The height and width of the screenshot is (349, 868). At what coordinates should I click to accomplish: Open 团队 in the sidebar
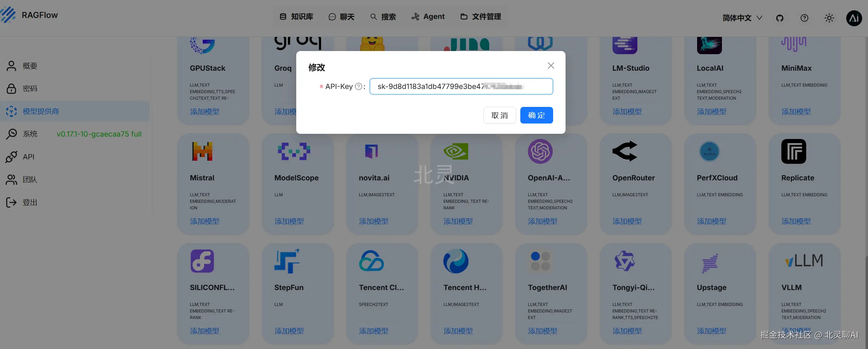click(x=75, y=179)
